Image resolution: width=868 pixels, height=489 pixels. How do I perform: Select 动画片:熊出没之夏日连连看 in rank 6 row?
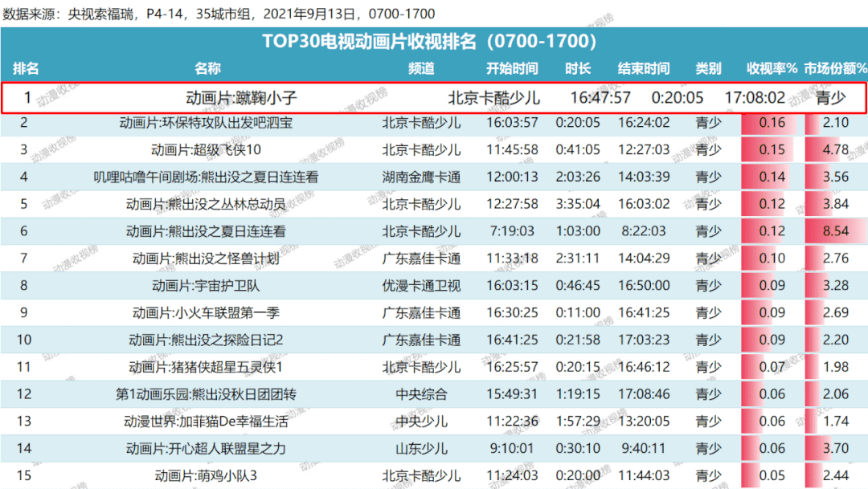pyautogui.click(x=206, y=231)
